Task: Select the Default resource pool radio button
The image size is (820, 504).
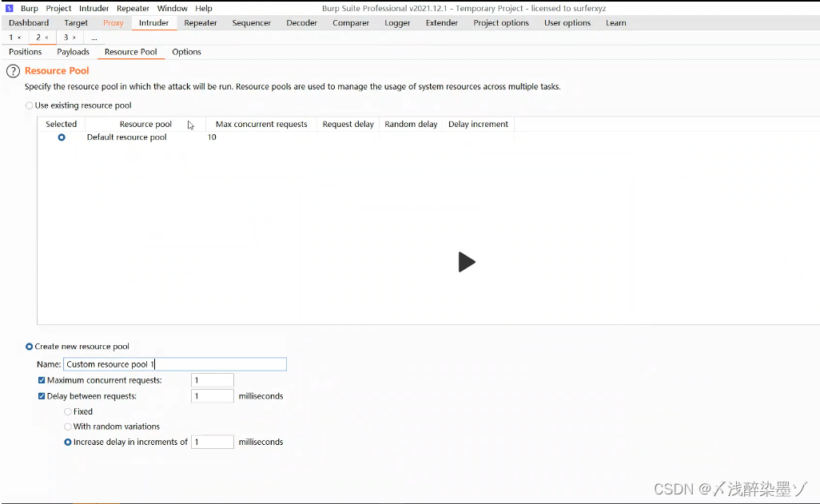Action: coord(62,137)
